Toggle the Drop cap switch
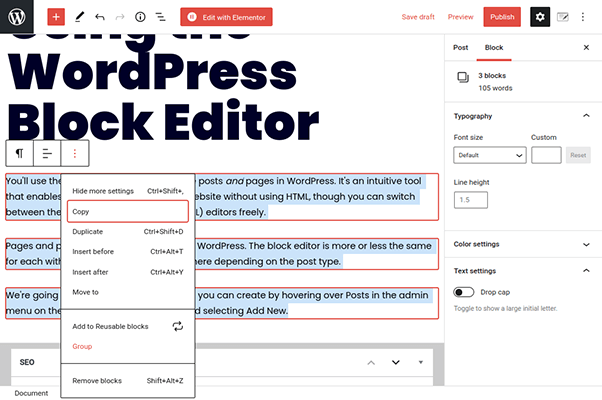The image size is (602, 400). pyautogui.click(x=463, y=292)
